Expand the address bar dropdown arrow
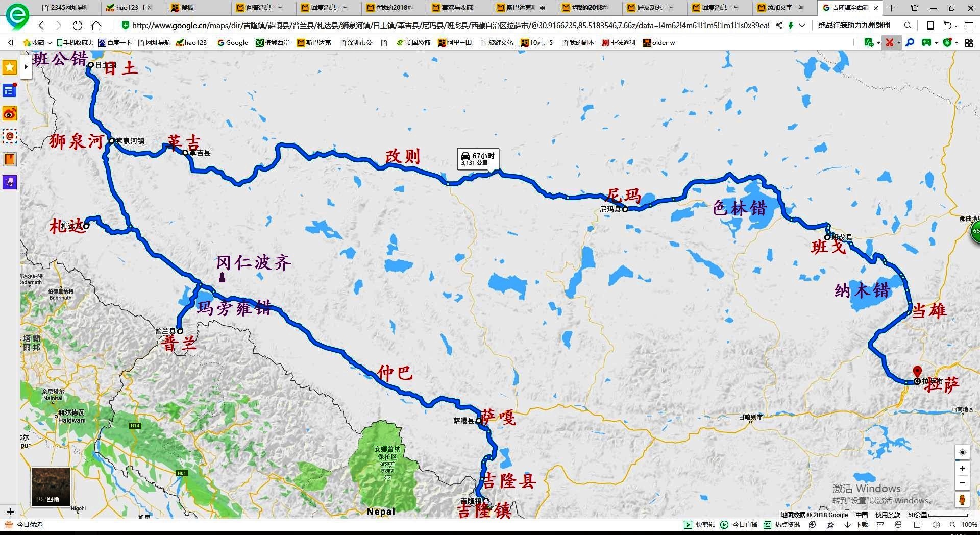 point(802,26)
